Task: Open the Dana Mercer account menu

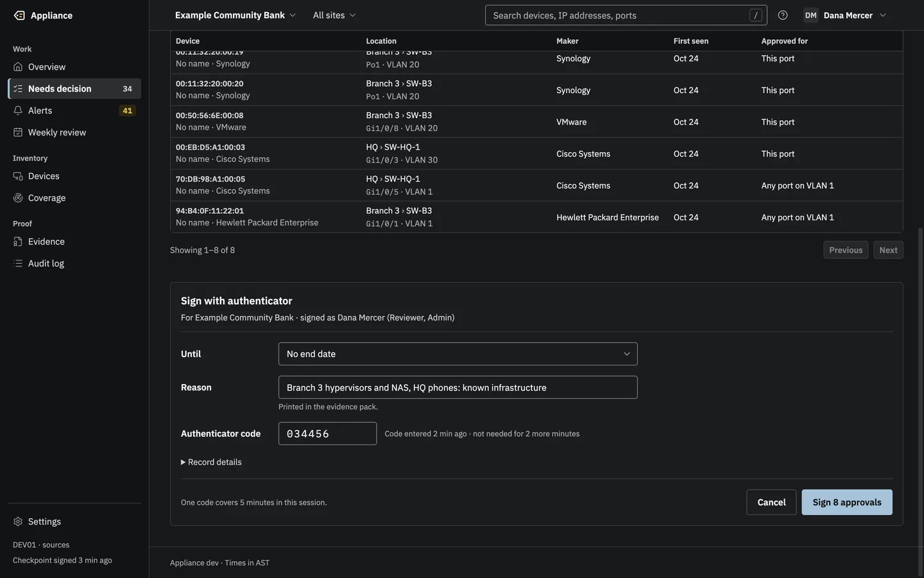Action: (x=846, y=15)
